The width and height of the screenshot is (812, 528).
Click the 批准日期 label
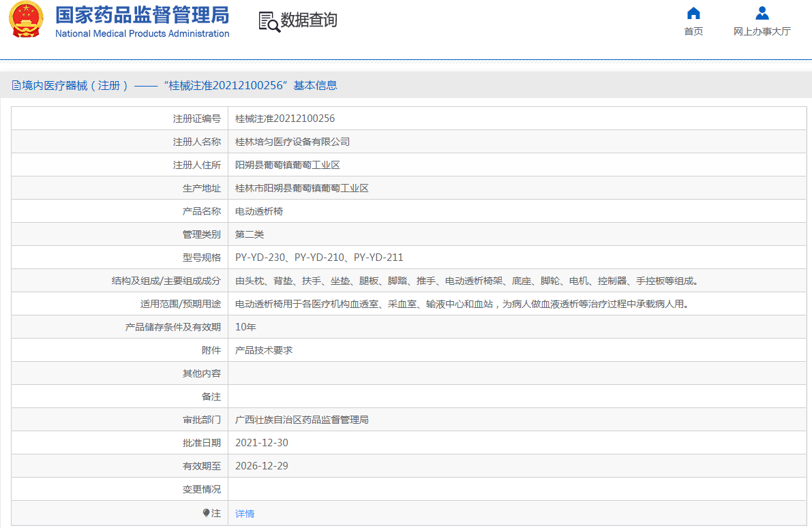(x=201, y=443)
